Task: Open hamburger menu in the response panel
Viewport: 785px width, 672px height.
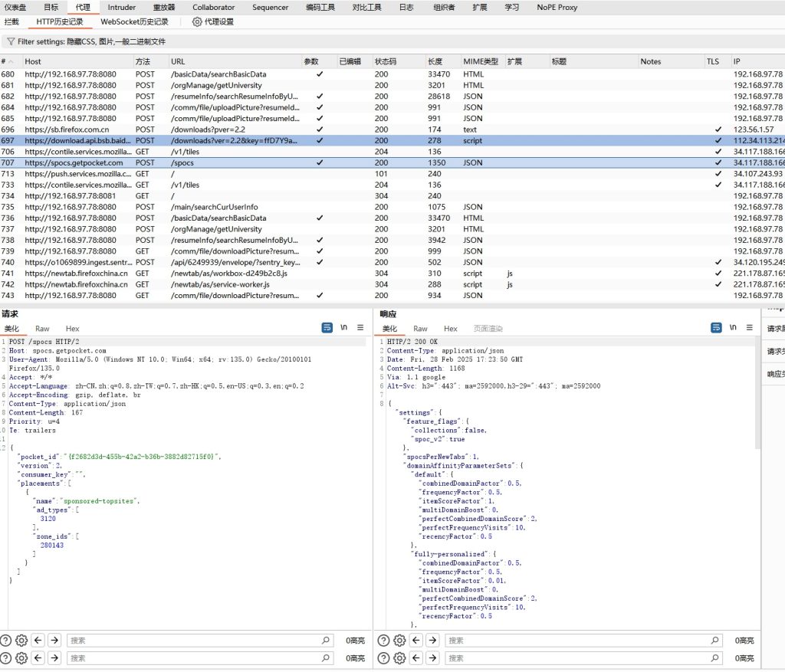Action: pos(748,328)
